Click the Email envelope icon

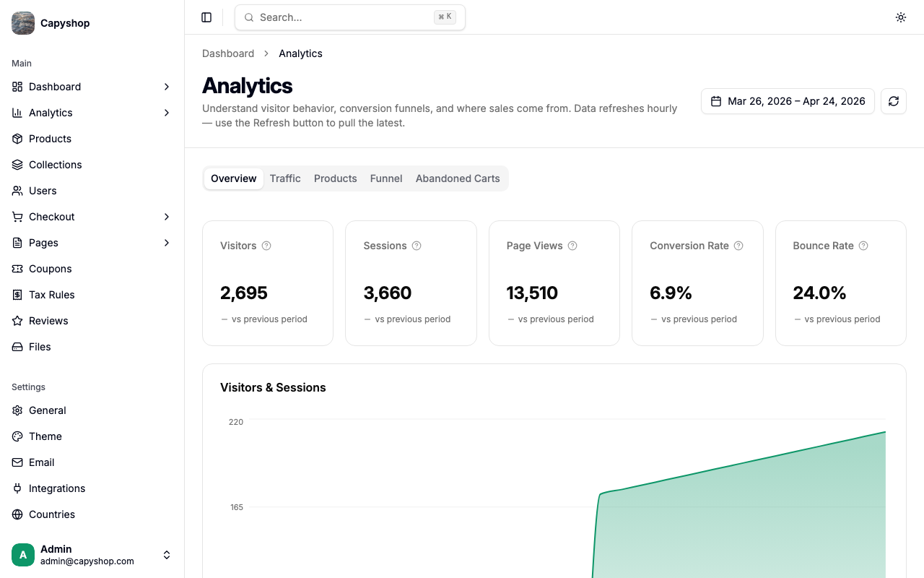tap(17, 462)
